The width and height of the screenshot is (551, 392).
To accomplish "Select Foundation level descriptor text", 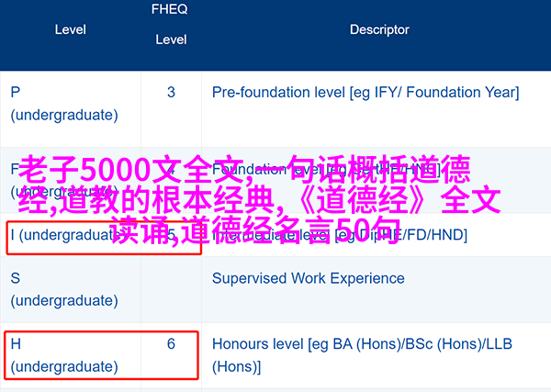I will (x=326, y=170).
